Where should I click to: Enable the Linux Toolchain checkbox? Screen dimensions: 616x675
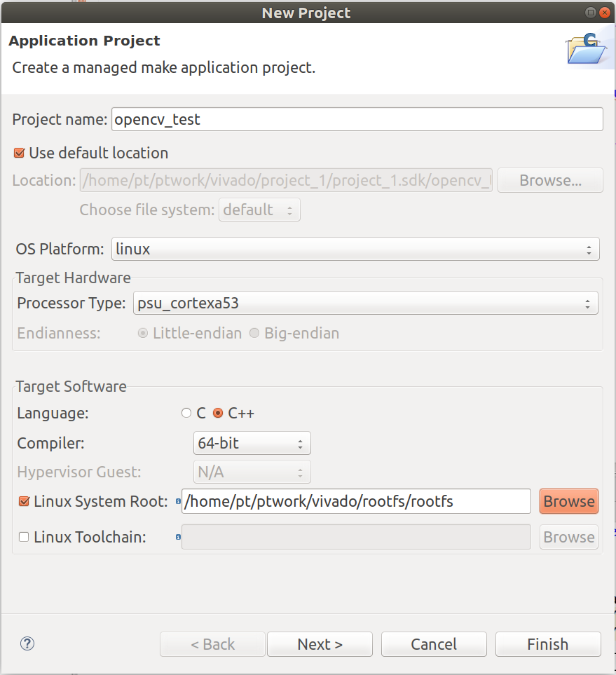tap(23, 536)
